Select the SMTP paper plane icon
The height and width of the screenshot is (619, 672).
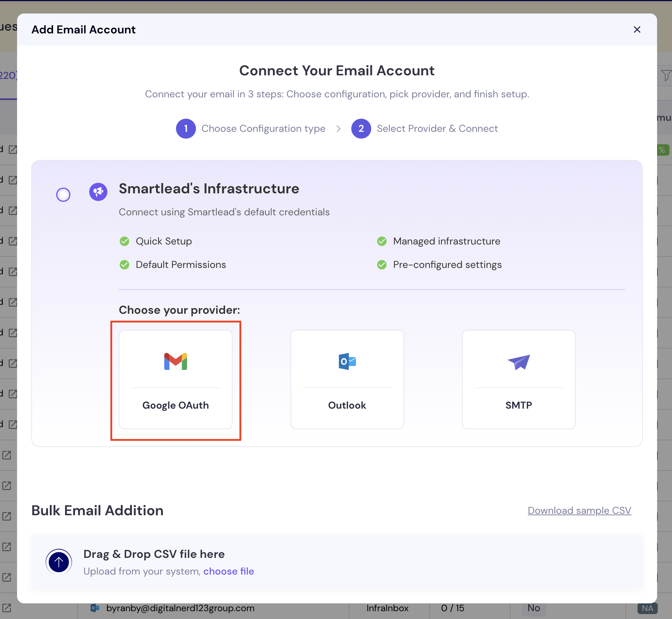pos(519,362)
